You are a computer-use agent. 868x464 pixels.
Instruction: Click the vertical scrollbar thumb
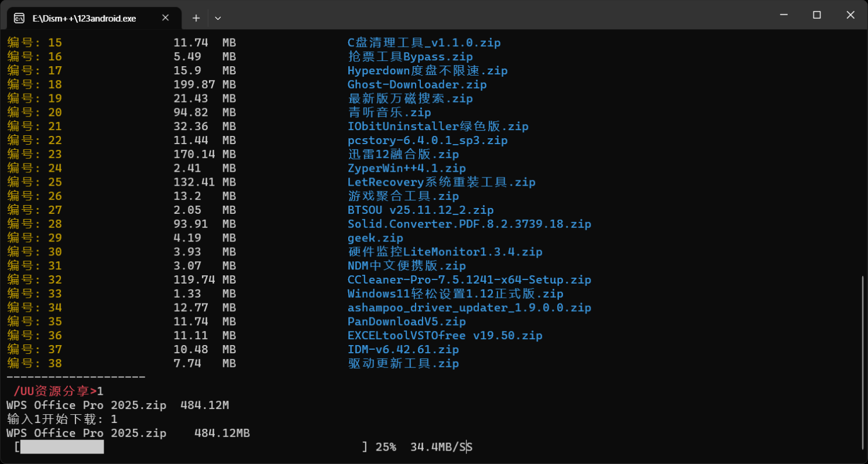point(863,363)
